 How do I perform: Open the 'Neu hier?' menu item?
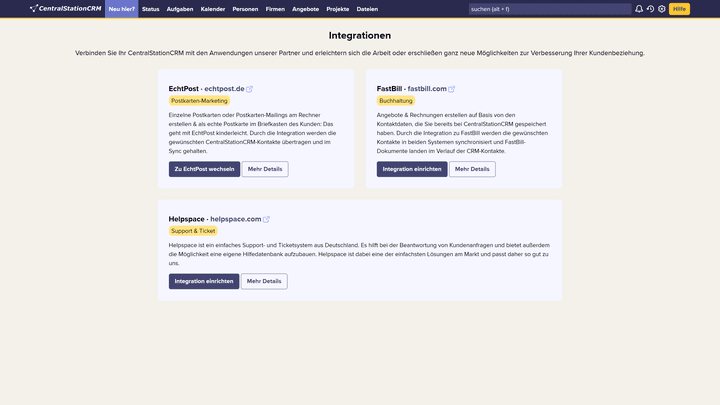coord(122,9)
